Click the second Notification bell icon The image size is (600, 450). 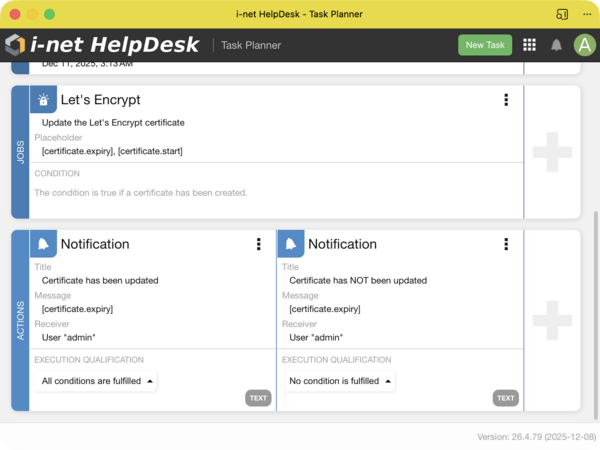click(291, 244)
